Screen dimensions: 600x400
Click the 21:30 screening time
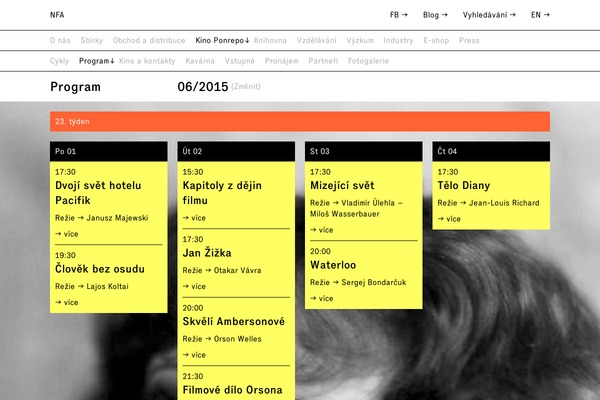pos(193,376)
